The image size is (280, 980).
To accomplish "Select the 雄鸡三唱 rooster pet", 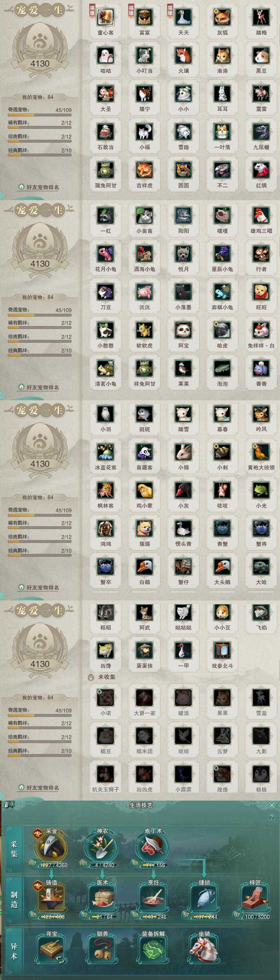I will tap(261, 215).
